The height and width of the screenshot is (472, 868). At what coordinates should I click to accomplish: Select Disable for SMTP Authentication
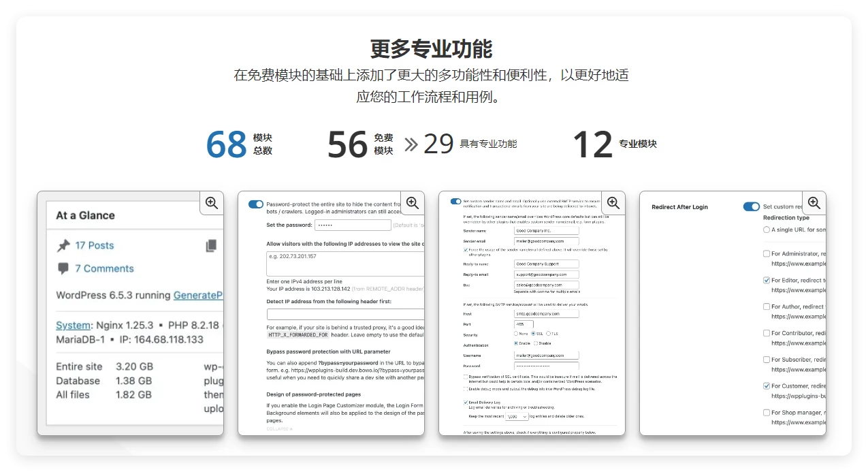pos(536,343)
